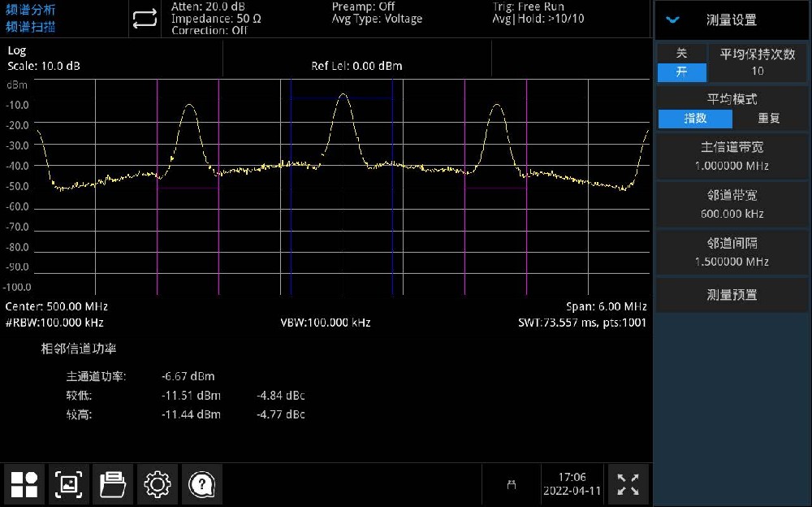Turn averaging off with the 关 option

pos(681,53)
